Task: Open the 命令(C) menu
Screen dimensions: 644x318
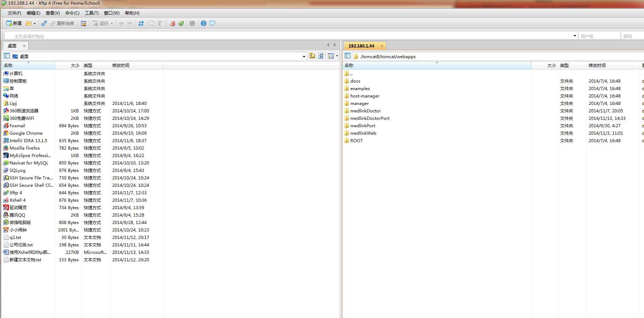Action: 72,13
